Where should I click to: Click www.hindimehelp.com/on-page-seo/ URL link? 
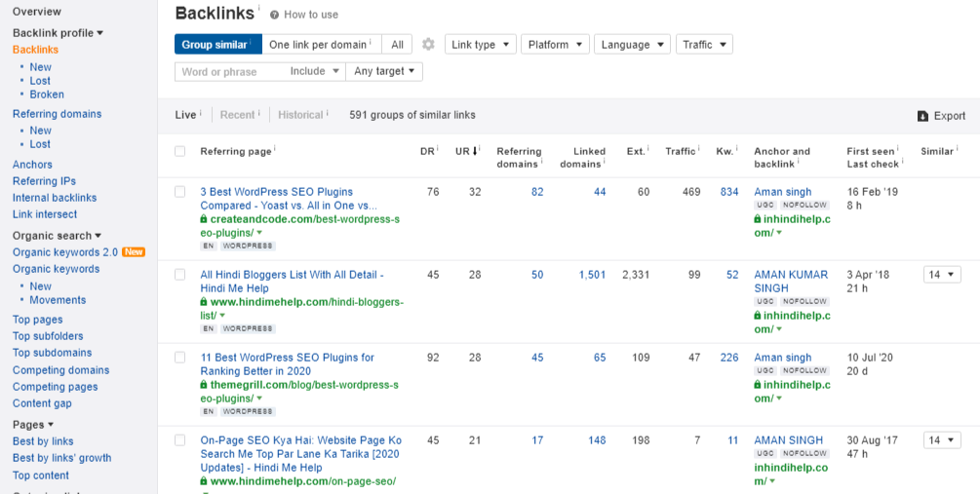pyautogui.click(x=303, y=481)
